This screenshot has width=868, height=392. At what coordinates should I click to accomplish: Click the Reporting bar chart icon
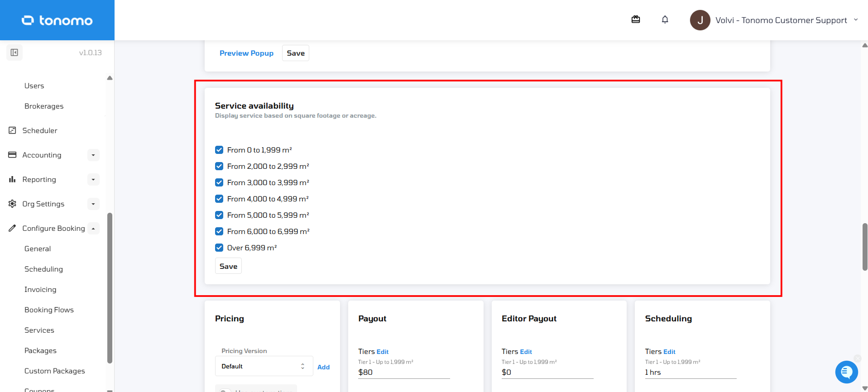tap(12, 179)
